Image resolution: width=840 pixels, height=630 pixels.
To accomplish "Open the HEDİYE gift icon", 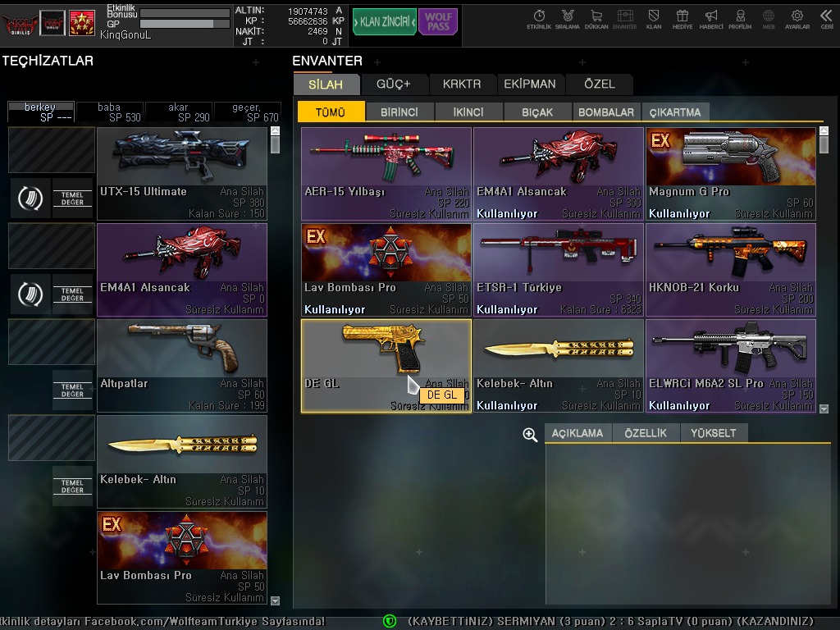I will 682,20.
